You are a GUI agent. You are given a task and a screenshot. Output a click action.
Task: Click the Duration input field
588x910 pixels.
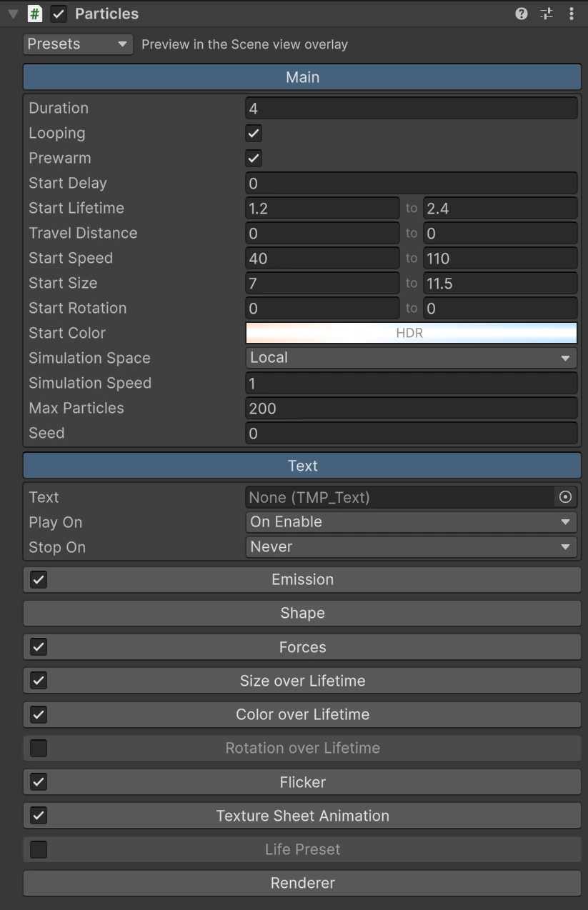coord(411,108)
